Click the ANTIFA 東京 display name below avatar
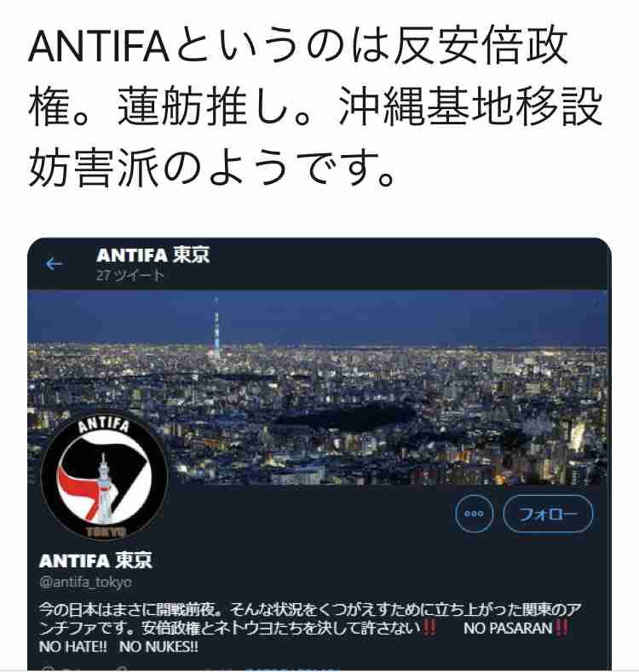The width and height of the screenshot is (639, 672). pos(95,560)
